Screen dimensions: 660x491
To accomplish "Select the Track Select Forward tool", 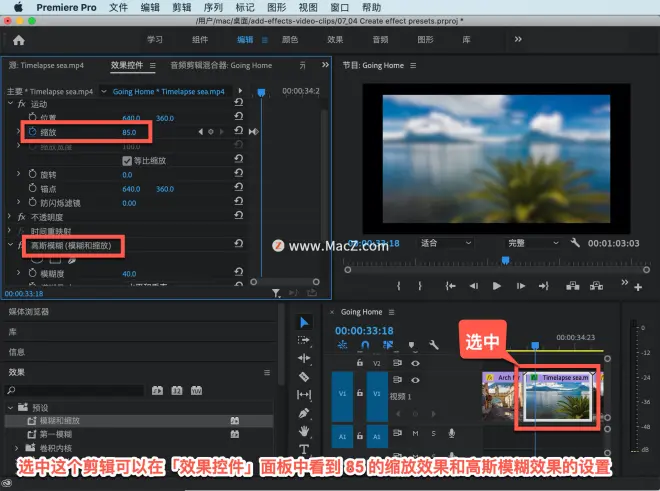I will pyautogui.click(x=304, y=340).
